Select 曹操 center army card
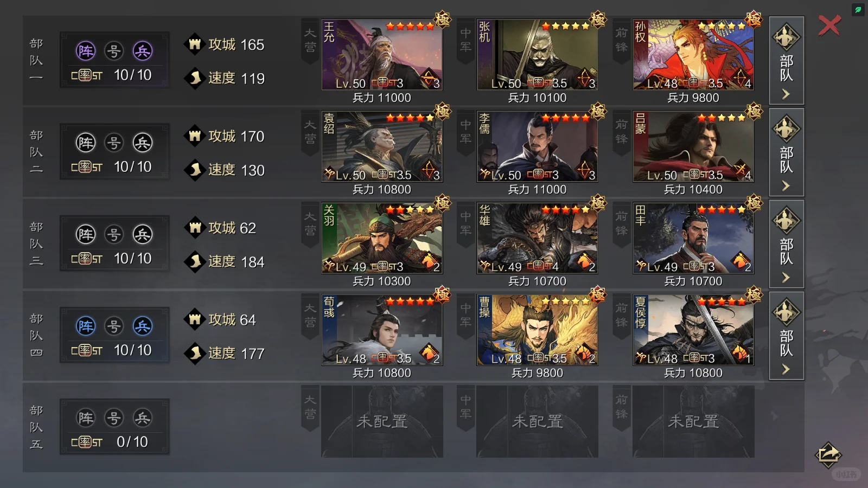Screen dimensions: 868x488 click(x=537, y=330)
